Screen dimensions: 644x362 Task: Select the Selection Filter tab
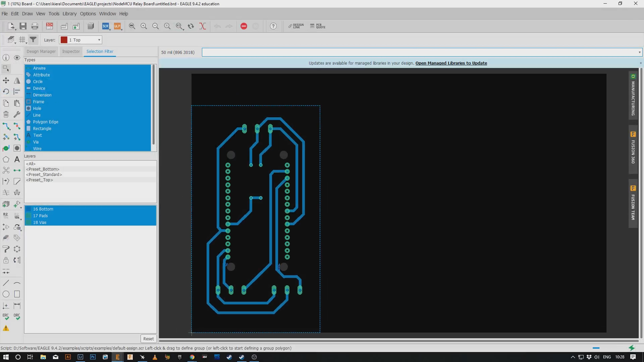click(100, 51)
